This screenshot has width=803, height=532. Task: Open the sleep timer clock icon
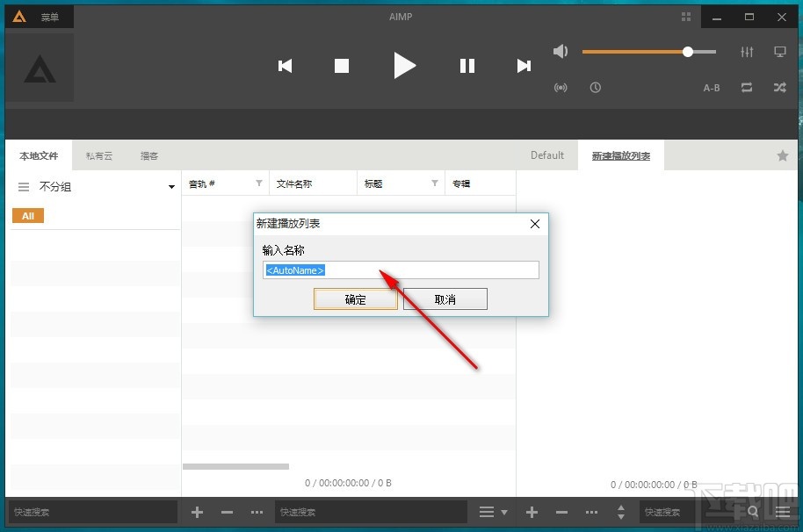point(596,88)
